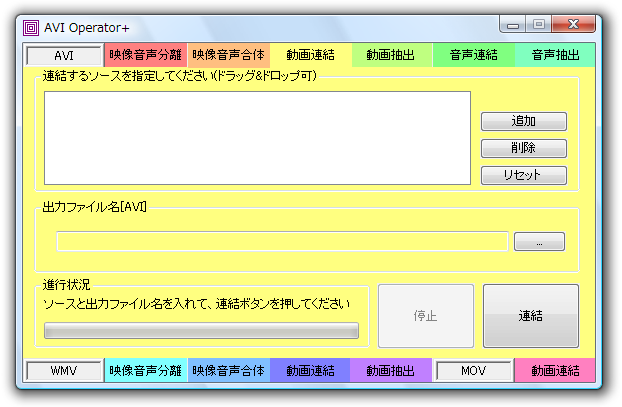622x407 pixels.
Task: Click the AVI Operator+ app icon
Action: tap(31, 28)
